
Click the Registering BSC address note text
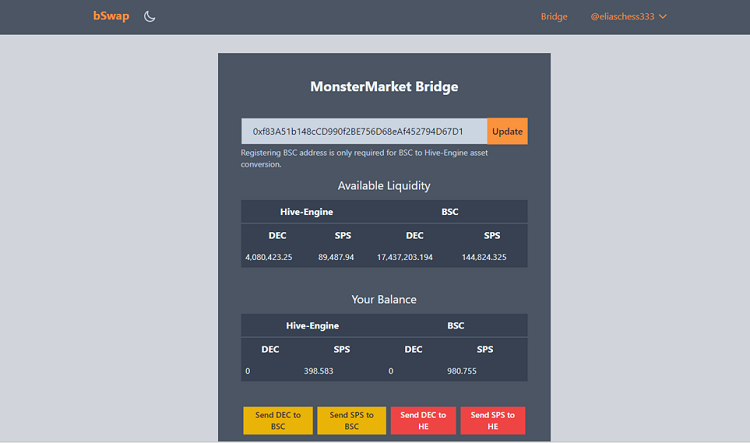coord(364,158)
